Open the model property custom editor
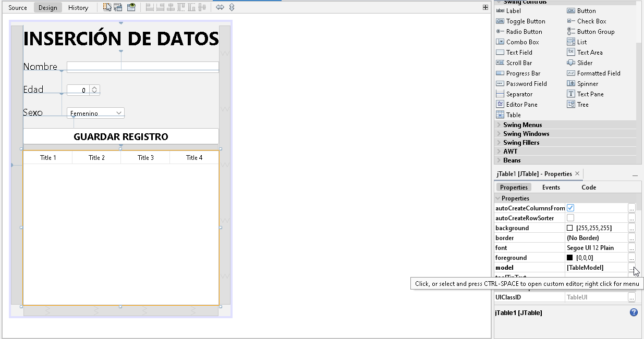 631,267
